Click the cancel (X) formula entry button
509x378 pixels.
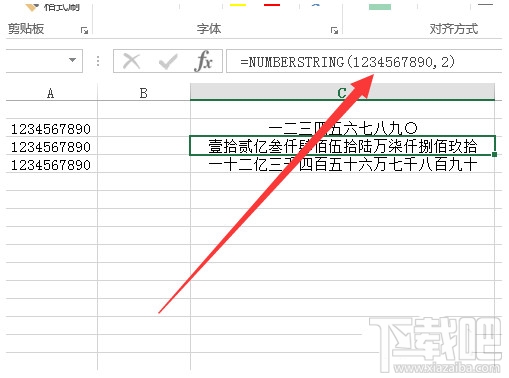tap(131, 61)
